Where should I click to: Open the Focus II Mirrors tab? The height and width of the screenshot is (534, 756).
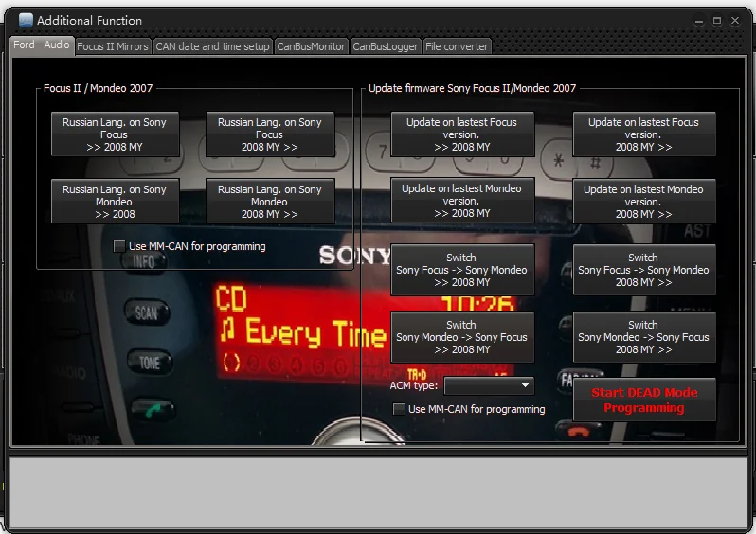(113, 46)
